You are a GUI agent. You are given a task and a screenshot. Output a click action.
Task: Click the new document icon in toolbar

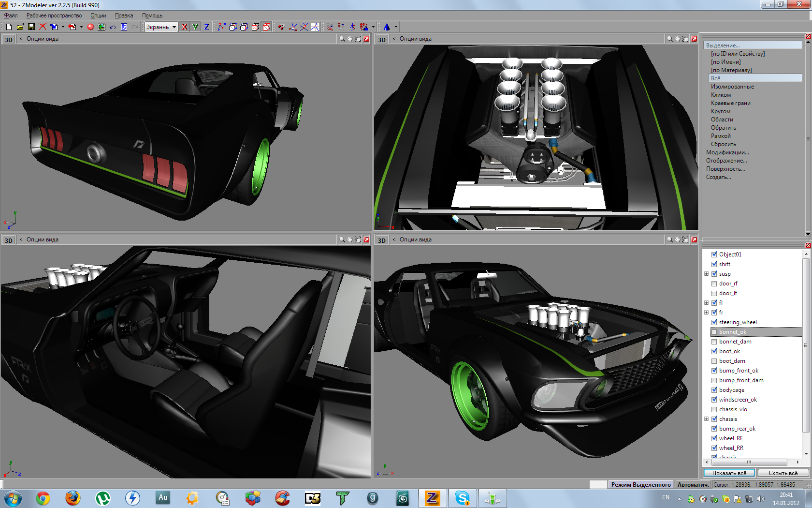coord(9,27)
